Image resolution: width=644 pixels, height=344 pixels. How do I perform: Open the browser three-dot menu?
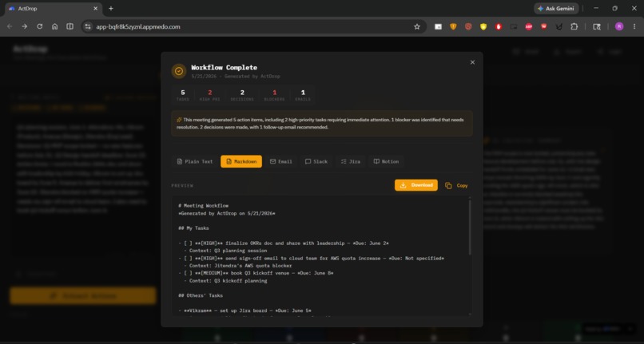coord(634,26)
